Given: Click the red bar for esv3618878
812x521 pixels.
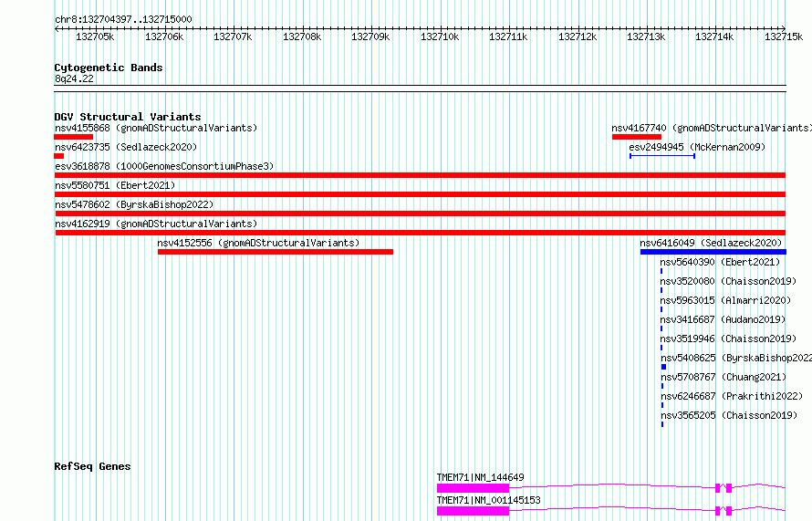Looking at the screenshot, I should click(x=420, y=175).
